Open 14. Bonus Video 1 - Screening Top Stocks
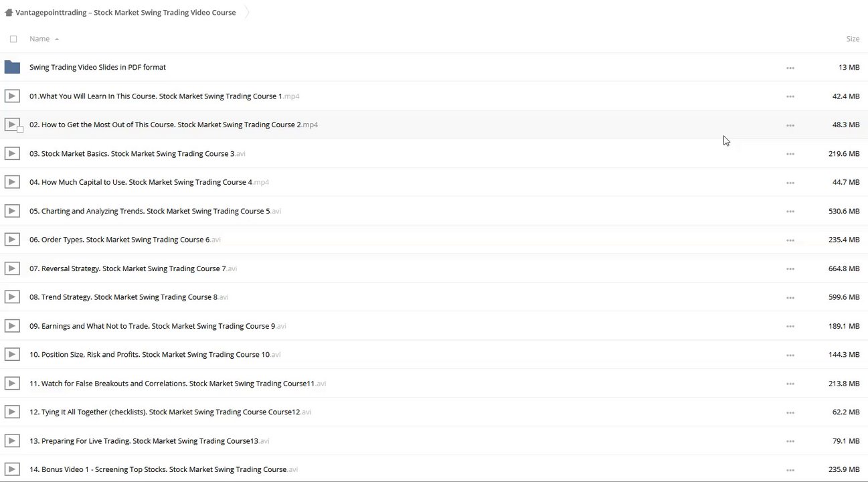868x482 pixels. pos(164,470)
